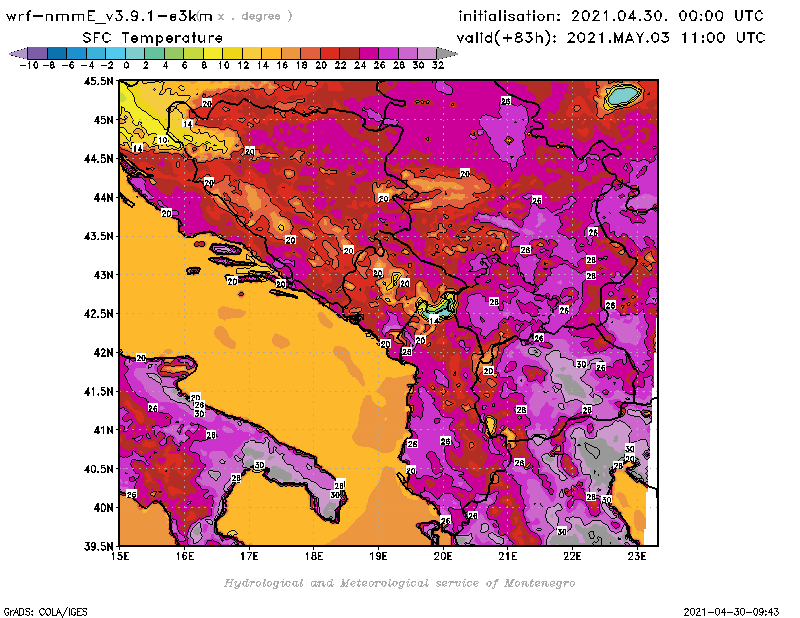The image size is (800, 618).
Task: Click the legend swatch between -8 and -6
Action: click(57, 53)
